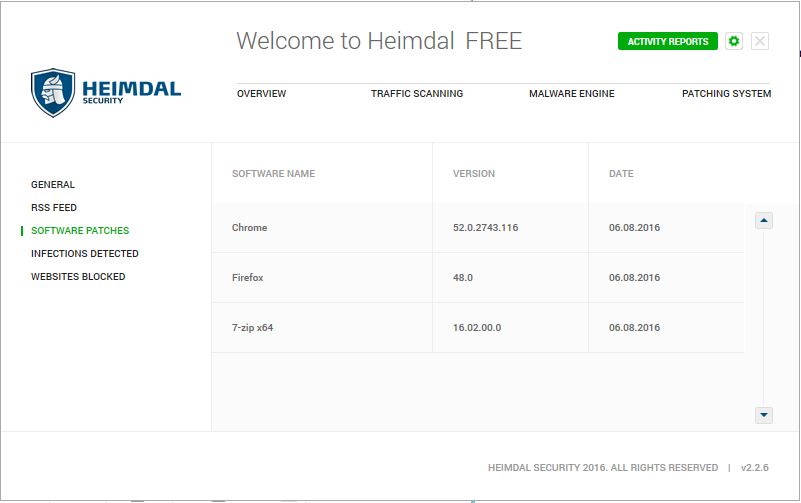This screenshot has width=801, height=503.
Task: Click the v2.2.6 version label in the footer
Action: [755, 468]
